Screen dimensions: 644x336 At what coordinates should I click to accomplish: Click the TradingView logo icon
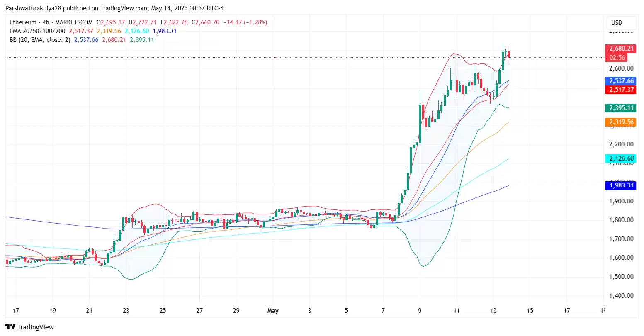point(10,327)
